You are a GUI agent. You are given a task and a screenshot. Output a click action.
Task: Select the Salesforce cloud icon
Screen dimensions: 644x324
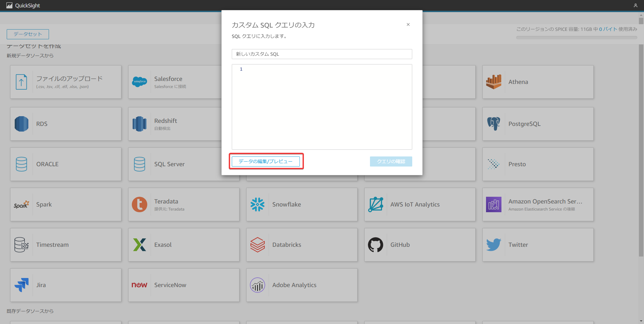(140, 82)
